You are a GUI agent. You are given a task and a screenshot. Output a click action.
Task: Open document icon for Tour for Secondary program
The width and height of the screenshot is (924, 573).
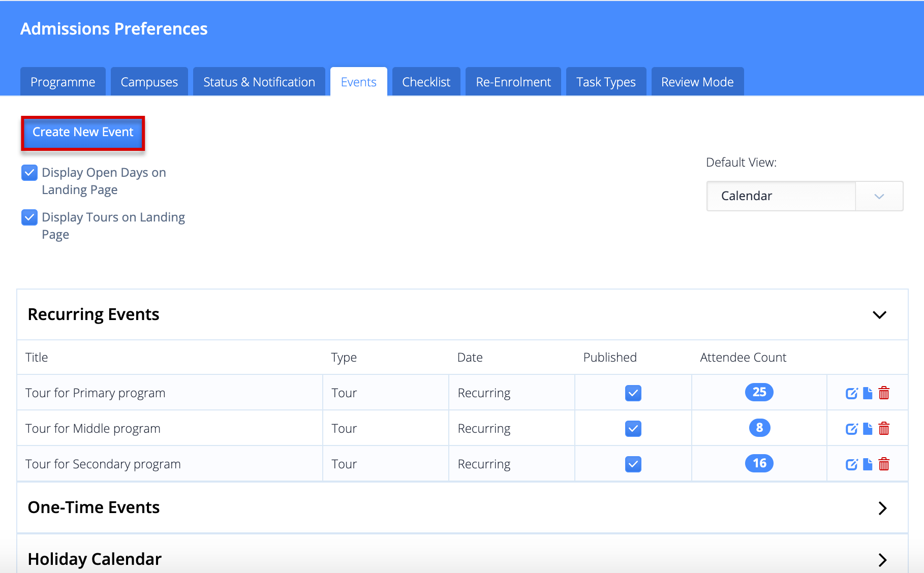(x=868, y=464)
